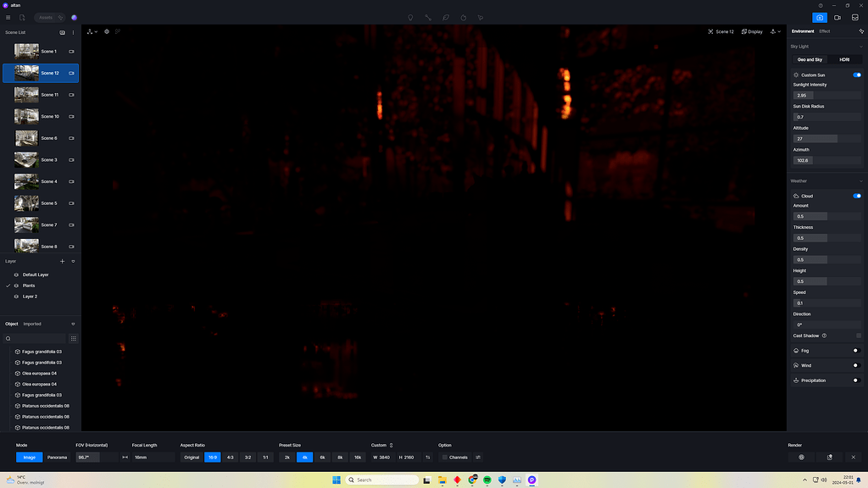Set aspect ratio to Original
Screen dimensions: 868x488
[192, 457]
